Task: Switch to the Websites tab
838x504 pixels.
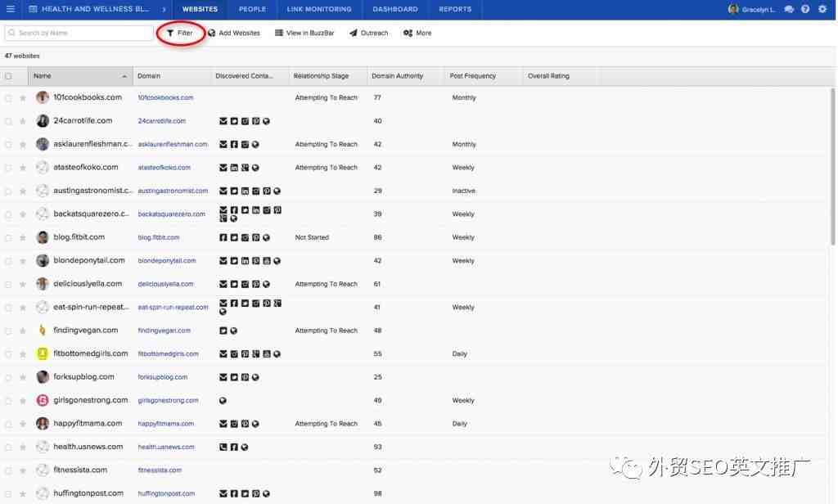Action: point(200,9)
